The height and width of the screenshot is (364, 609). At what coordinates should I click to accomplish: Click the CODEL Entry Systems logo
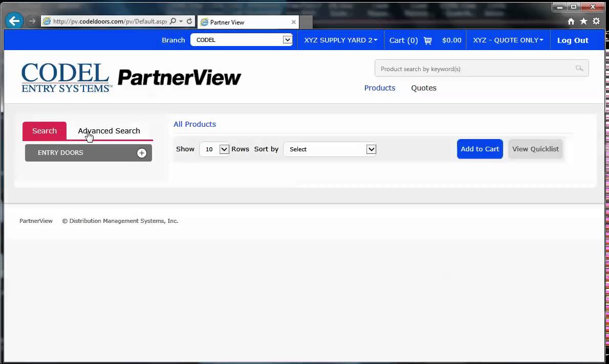coord(67,78)
